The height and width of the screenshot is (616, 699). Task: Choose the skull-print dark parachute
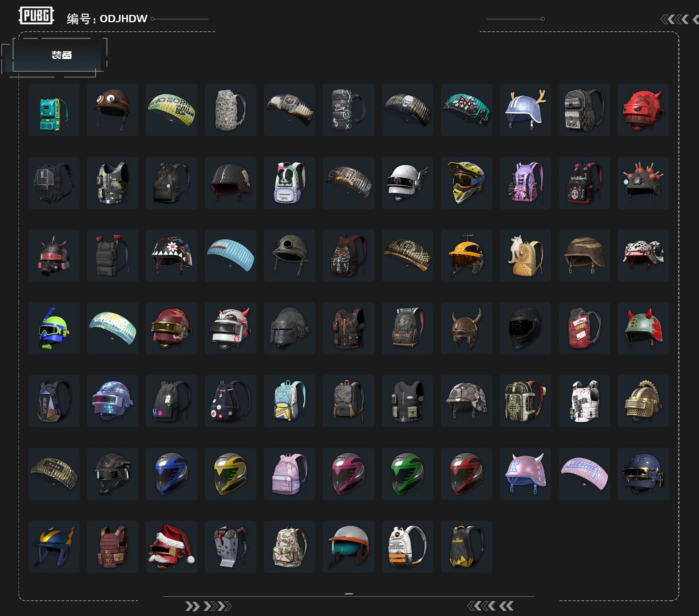point(408,110)
